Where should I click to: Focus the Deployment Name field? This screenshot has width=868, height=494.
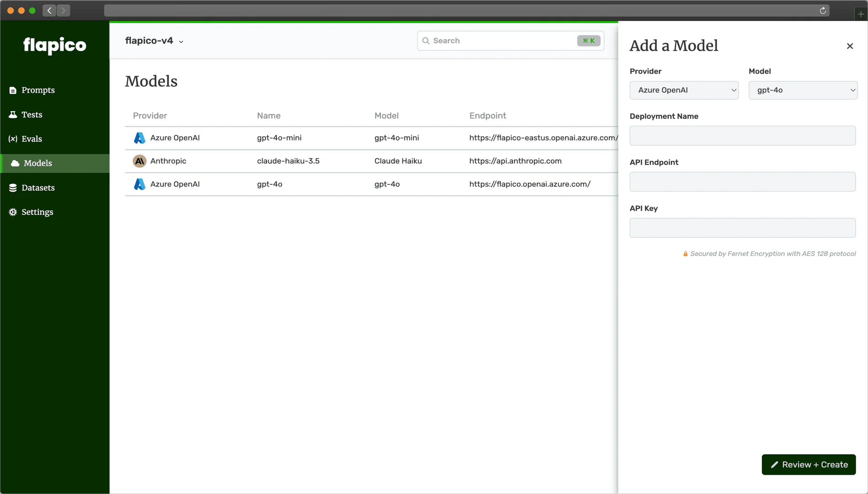coord(742,136)
